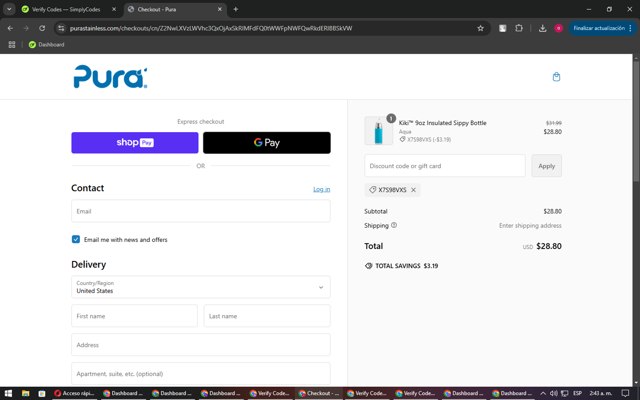Screen dimensions: 640x400
Task: Click the Pura logo
Action: [x=110, y=77]
